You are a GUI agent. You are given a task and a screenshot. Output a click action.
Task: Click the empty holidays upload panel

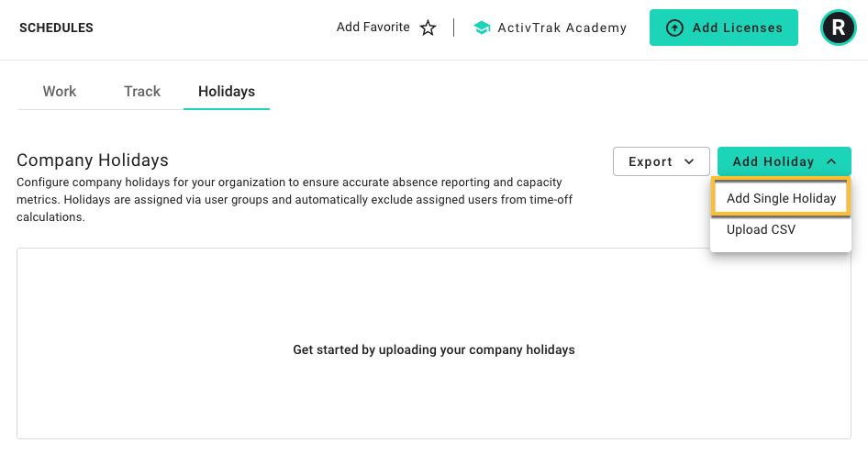[x=433, y=343]
